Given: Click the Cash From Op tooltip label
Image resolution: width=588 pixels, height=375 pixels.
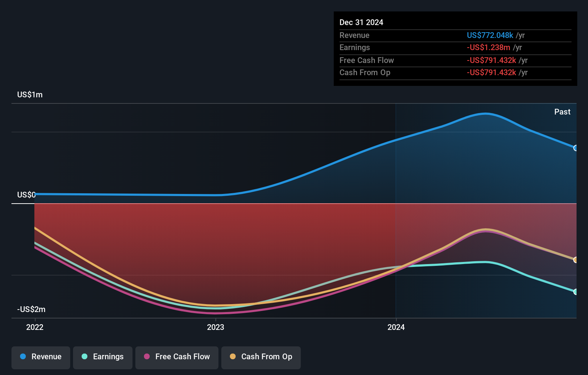Looking at the screenshot, I should (x=365, y=72).
